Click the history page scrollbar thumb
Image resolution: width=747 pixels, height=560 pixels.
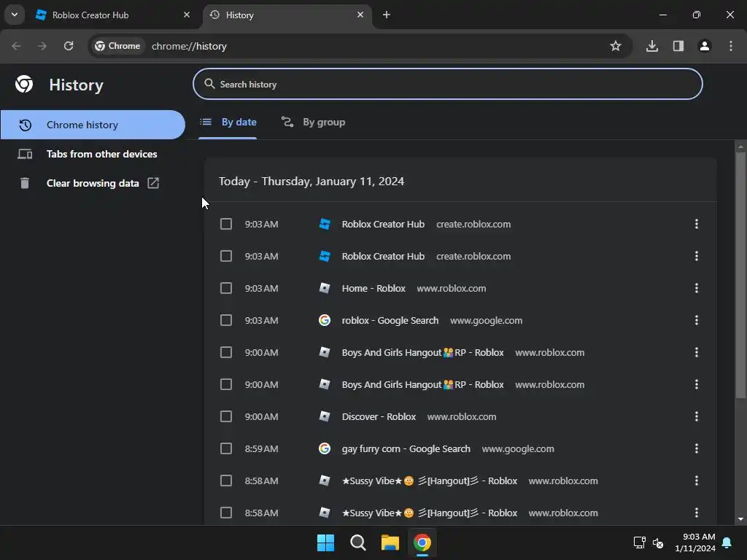(740, 275)
